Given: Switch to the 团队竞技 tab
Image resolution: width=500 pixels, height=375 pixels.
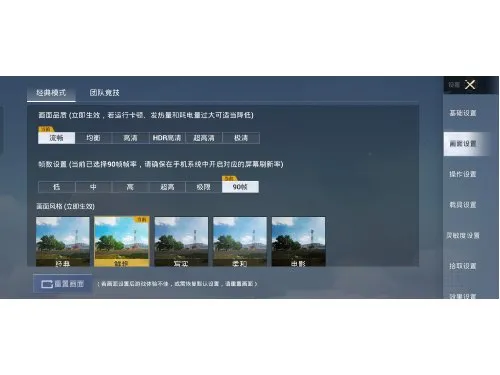Looking at the screenshot, I should click(x=104, y=93).
